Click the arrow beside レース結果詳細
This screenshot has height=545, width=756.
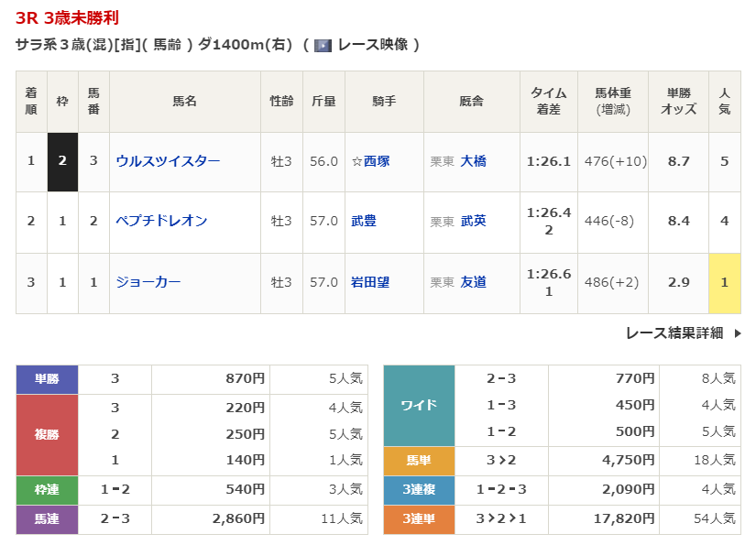coord(738,333)
